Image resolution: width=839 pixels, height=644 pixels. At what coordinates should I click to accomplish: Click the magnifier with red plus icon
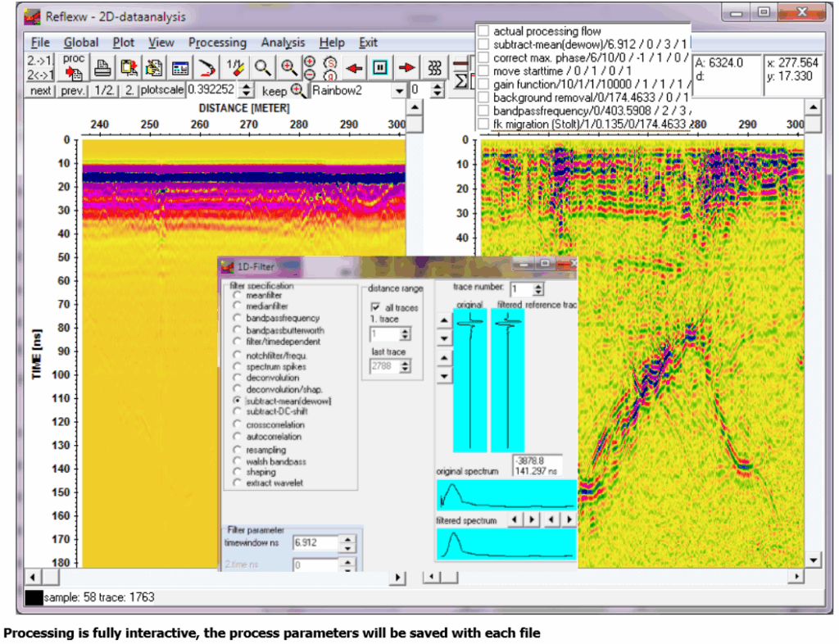[x=289, y=68]
